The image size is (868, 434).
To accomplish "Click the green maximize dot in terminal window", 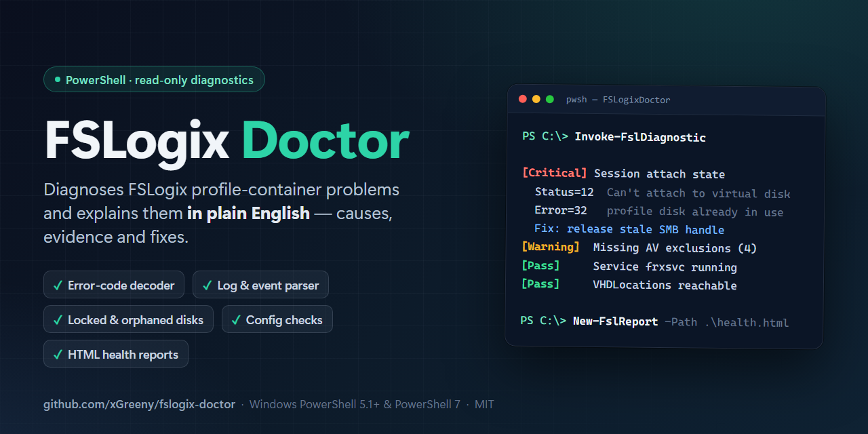I will [x=550, y=99].
